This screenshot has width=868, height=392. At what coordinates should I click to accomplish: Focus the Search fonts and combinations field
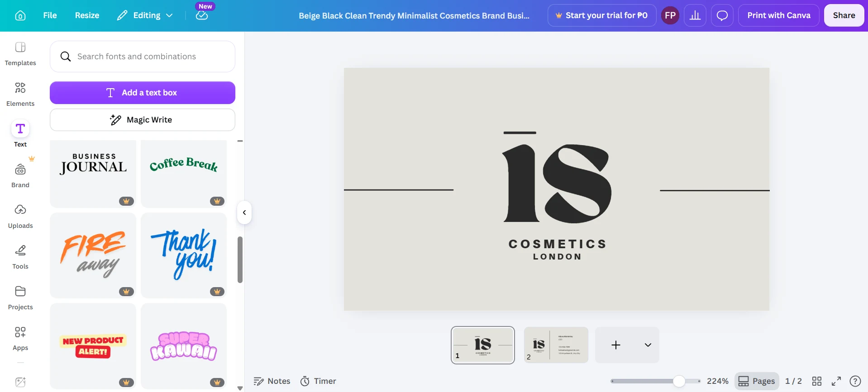coord(143,57)
